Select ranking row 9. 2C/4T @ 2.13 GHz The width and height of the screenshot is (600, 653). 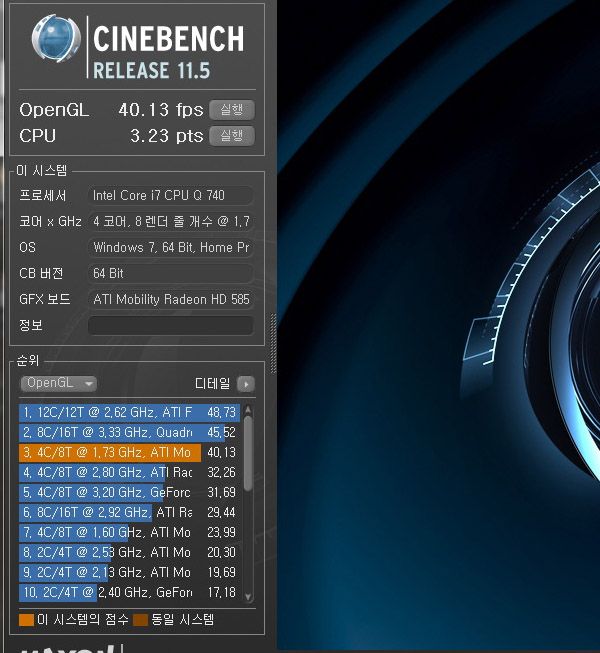129,572
